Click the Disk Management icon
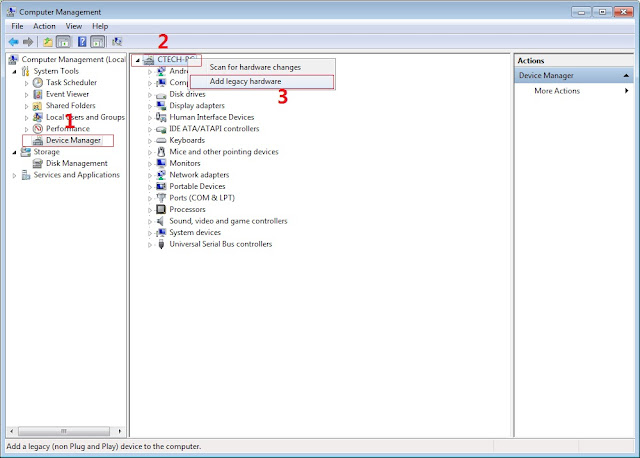The image size is (640, 458). [38, 164]
